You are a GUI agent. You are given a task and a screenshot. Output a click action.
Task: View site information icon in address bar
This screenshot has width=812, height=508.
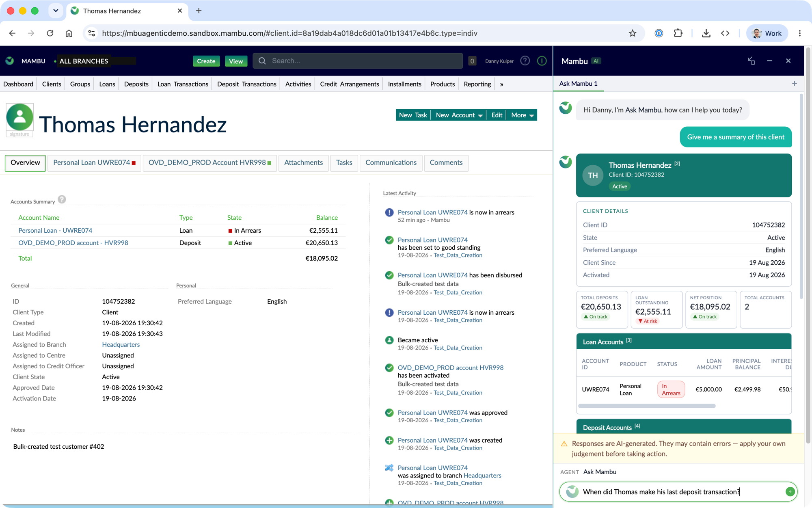pyautogui.click(x=92, y=33)
